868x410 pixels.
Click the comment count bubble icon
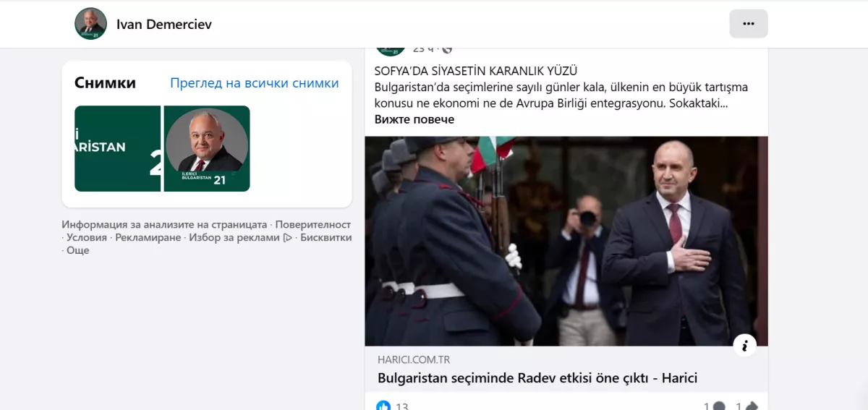pos(718,406)
